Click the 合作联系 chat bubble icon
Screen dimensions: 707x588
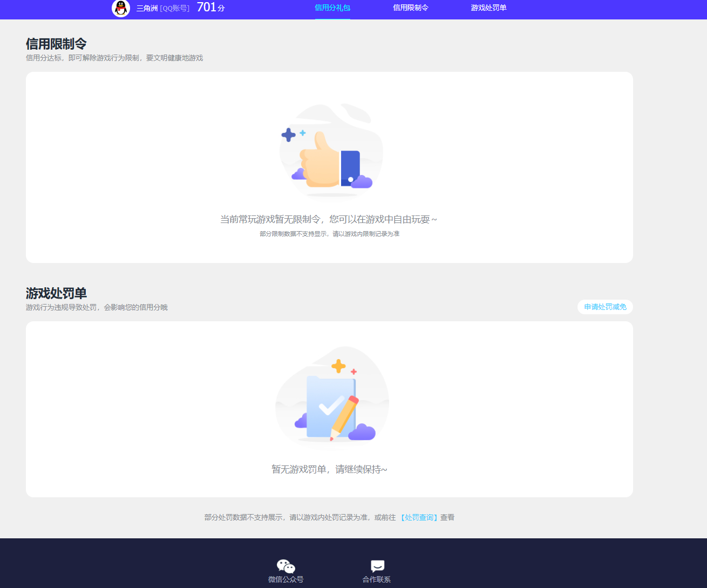377,566
